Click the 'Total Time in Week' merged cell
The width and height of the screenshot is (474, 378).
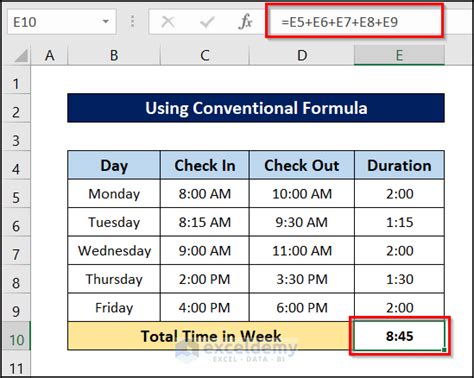click(x=211, y=336)
